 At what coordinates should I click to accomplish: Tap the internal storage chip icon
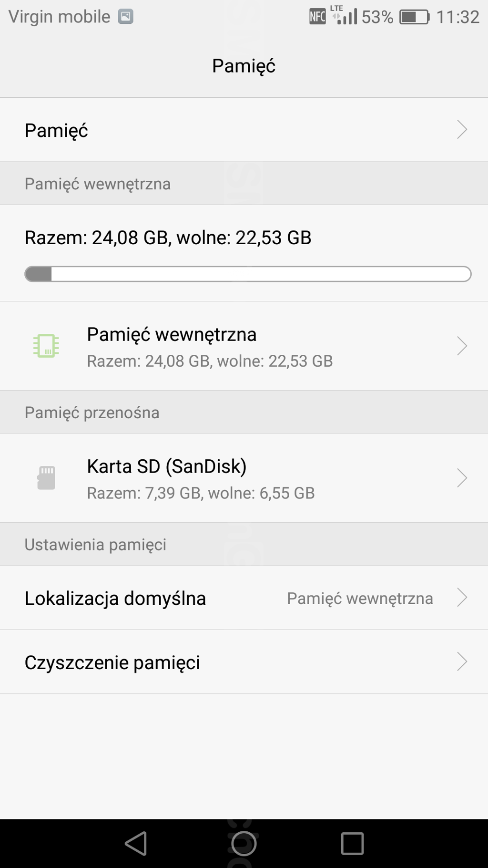point(46,346)
